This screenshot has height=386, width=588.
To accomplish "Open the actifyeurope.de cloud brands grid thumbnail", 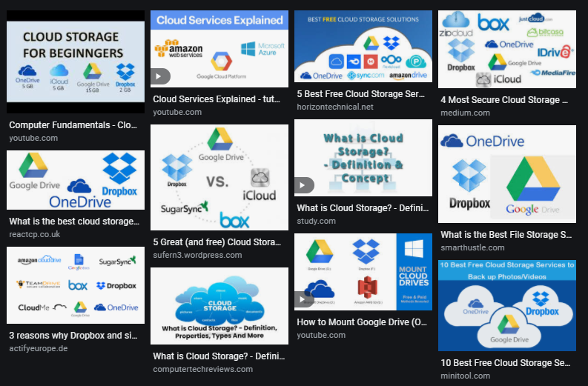I will (76, 285).
